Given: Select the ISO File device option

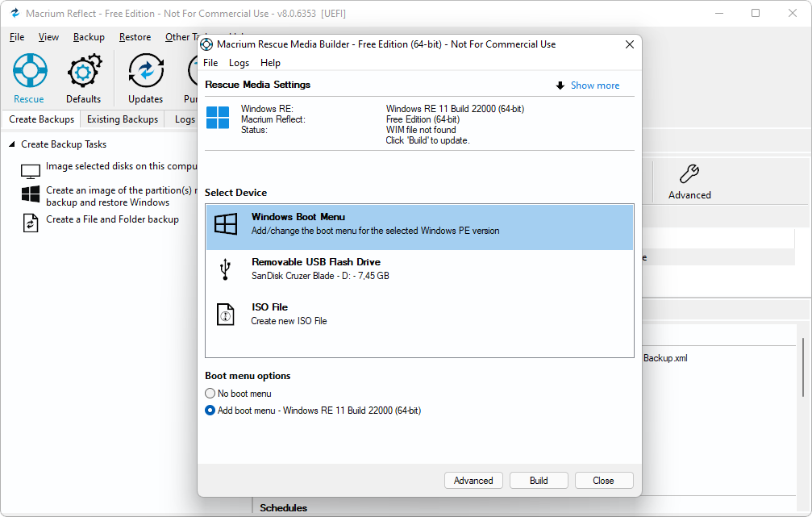Looking at the screenshot, I should point(419,314).
